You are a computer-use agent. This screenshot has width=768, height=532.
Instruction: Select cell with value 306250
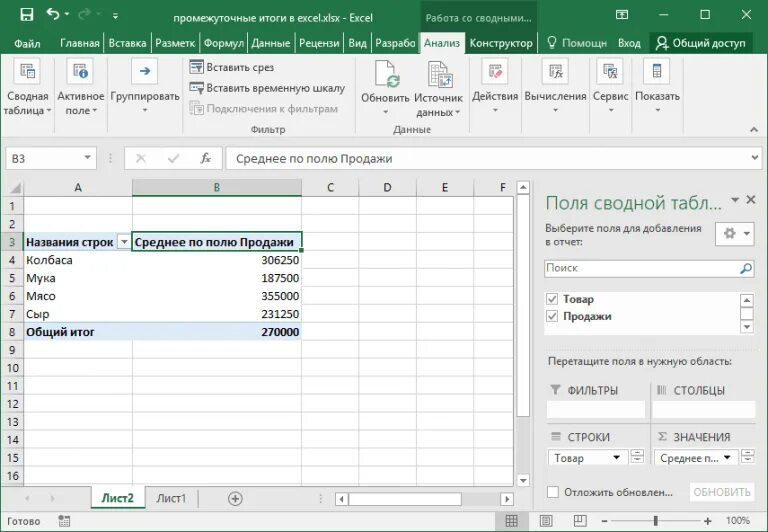pyautogui.click(x=216, y=260)
